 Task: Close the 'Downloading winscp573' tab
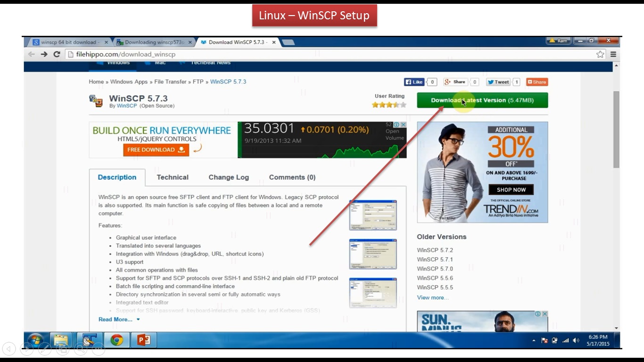pyautogui.click(x=190, y=42)
